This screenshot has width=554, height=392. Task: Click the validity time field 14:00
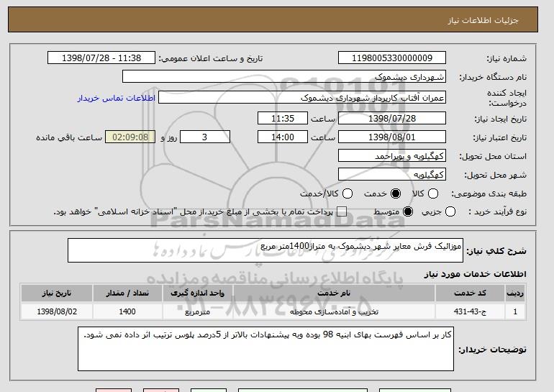(x=283, y=137)
